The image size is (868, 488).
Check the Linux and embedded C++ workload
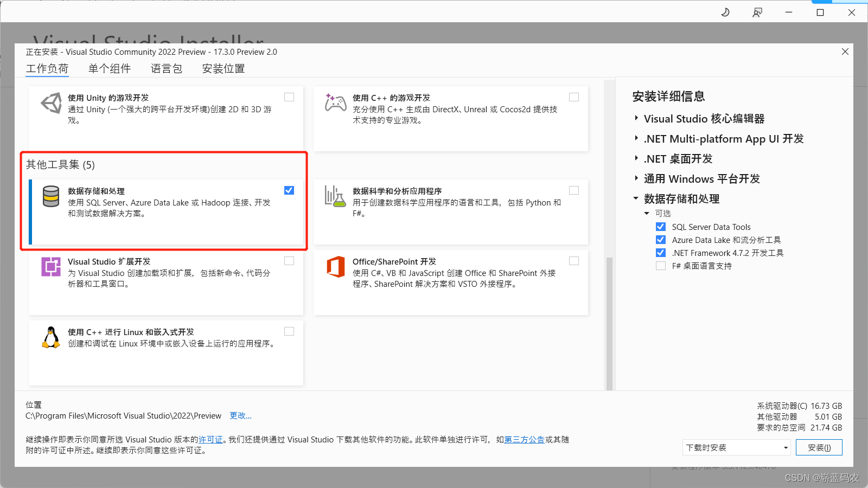coord(289,331)
